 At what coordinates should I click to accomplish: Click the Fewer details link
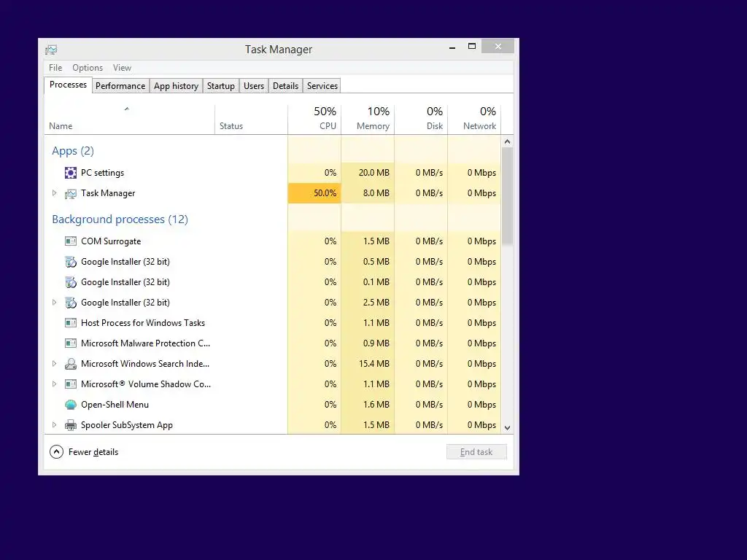pos(93,452)
